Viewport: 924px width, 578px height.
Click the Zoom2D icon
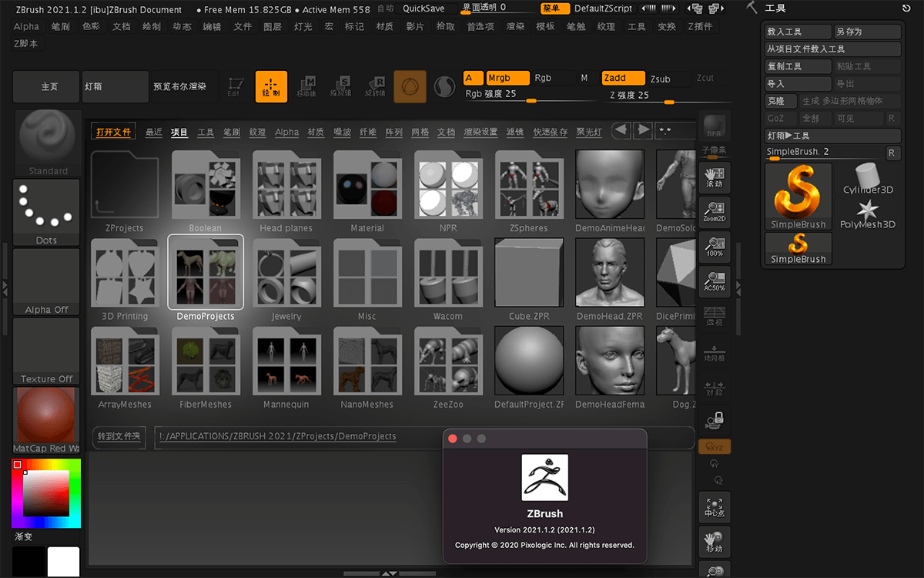point(714,212)
